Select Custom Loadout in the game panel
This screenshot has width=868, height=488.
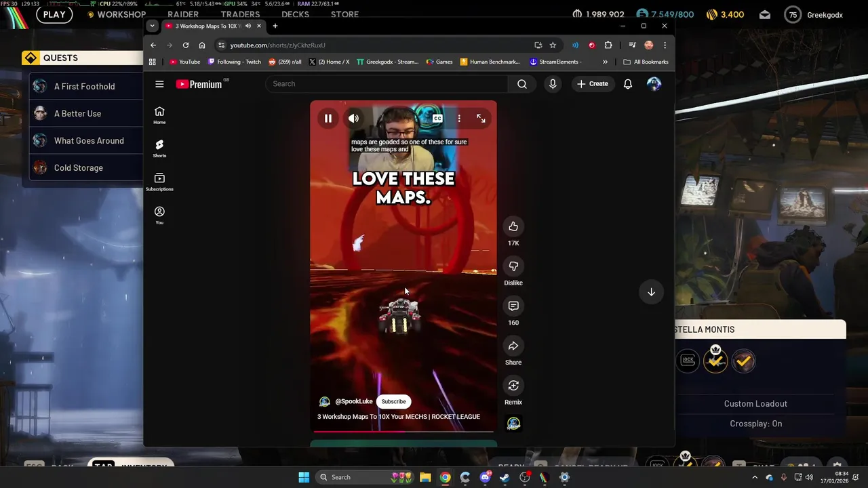[755, 403]
